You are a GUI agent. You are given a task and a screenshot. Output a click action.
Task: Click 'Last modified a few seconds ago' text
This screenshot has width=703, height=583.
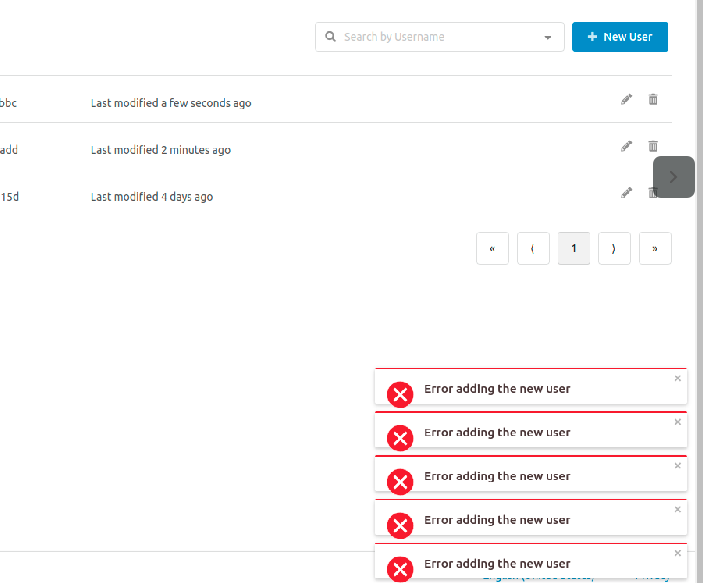171,103
